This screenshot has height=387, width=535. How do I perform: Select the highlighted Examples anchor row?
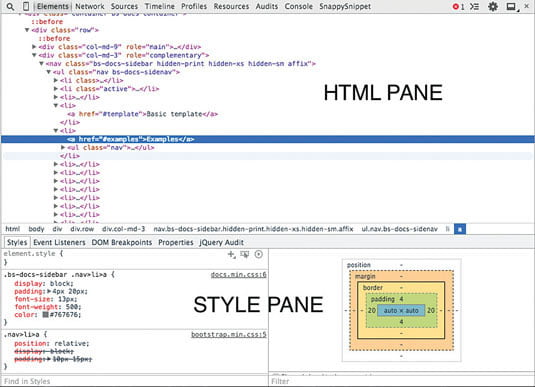[x=268, y=139]
